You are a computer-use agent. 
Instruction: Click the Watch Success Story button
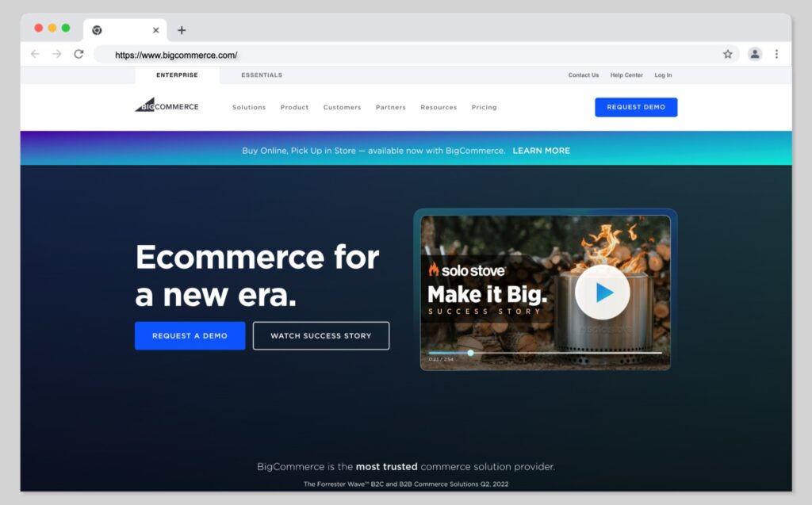point(321,335)
